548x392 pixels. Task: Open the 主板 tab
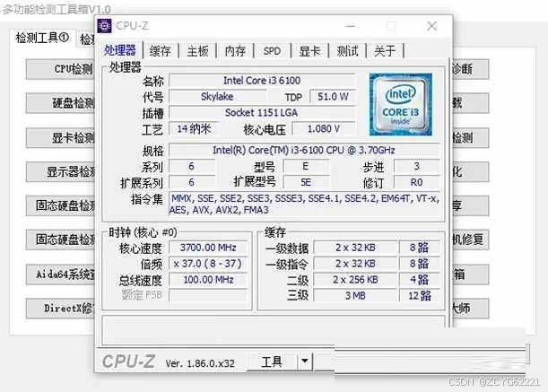click(x=197, y=51)
